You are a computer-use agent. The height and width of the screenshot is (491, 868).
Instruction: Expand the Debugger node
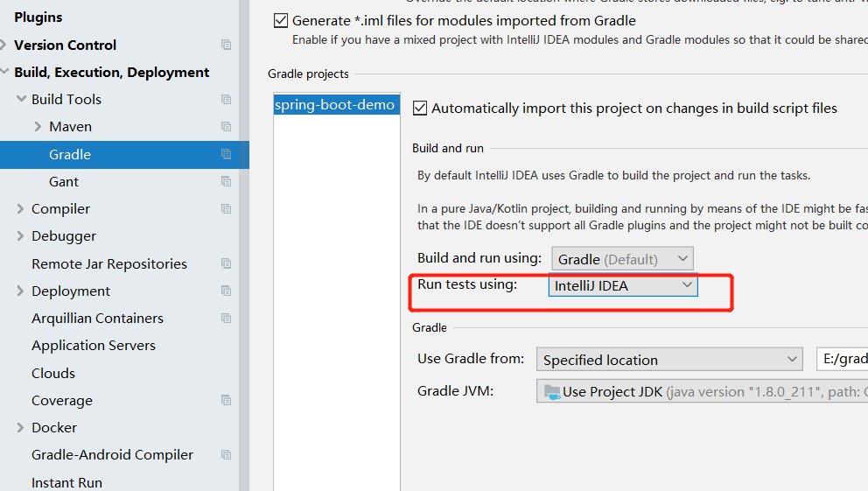[x=20, y=235]
